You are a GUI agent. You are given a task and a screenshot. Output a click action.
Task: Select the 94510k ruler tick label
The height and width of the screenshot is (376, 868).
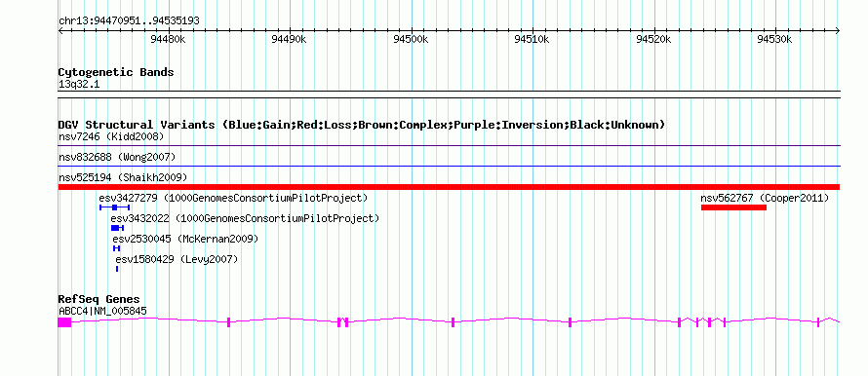point(532,40)
